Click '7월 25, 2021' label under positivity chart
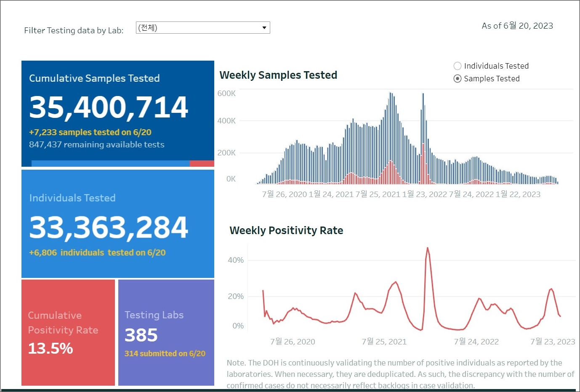The width and height of the screenshot is (580, 392). click(384, 341)
